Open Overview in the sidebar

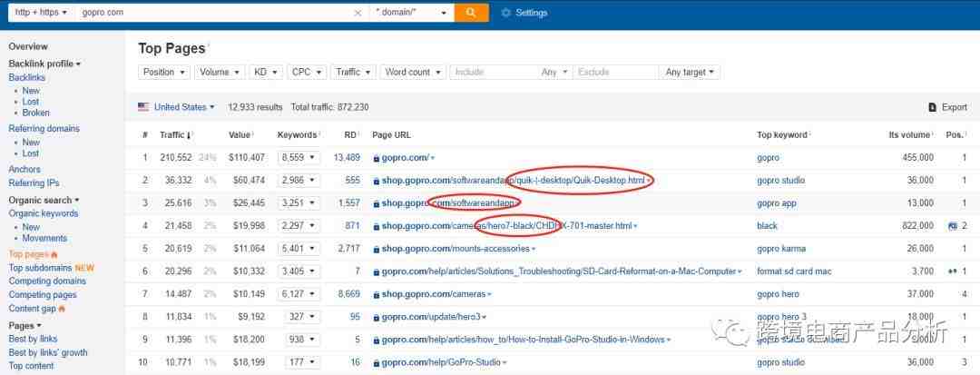coord(28,46)
